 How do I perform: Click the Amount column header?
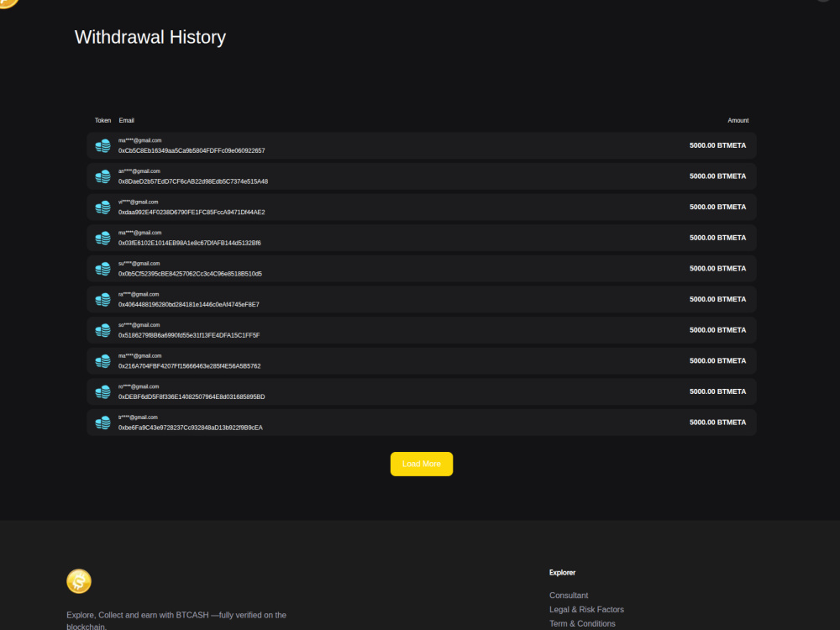738,120
